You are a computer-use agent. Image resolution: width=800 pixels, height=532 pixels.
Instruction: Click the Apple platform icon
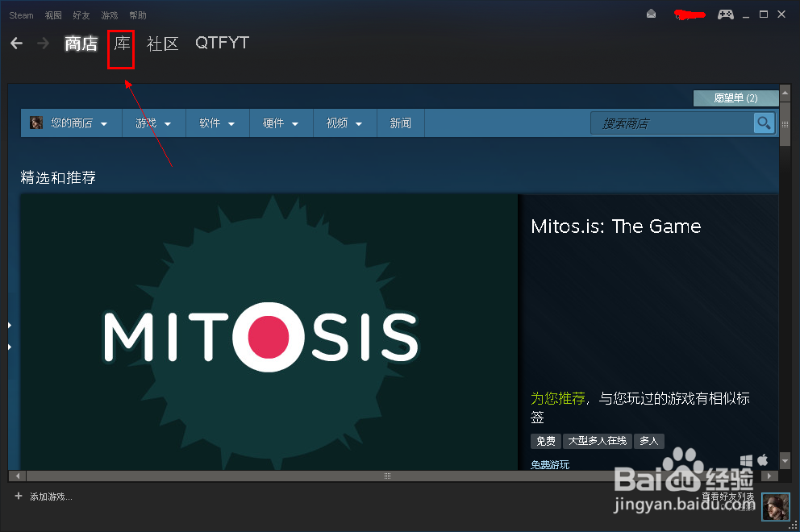pyautogui.click(x=763, y=459)
